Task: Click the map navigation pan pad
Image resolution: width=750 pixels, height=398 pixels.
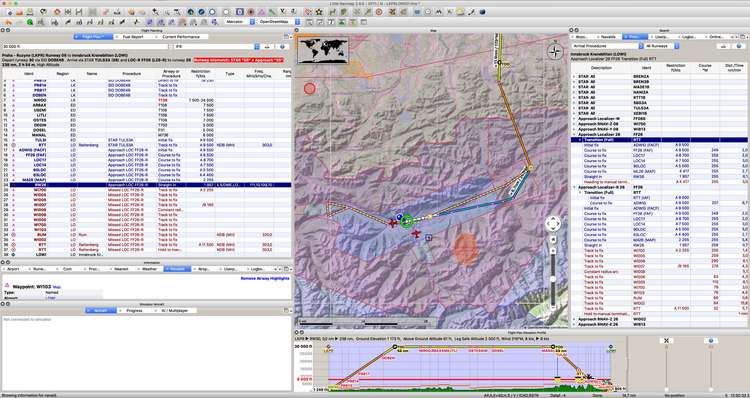Action: pyautogui.click(x=552, y=223)
